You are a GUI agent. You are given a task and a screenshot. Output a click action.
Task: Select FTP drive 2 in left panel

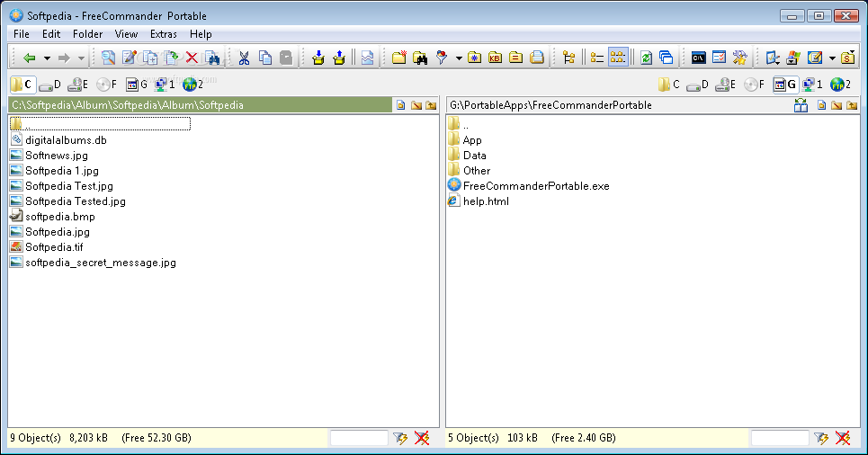pos(192,85)
